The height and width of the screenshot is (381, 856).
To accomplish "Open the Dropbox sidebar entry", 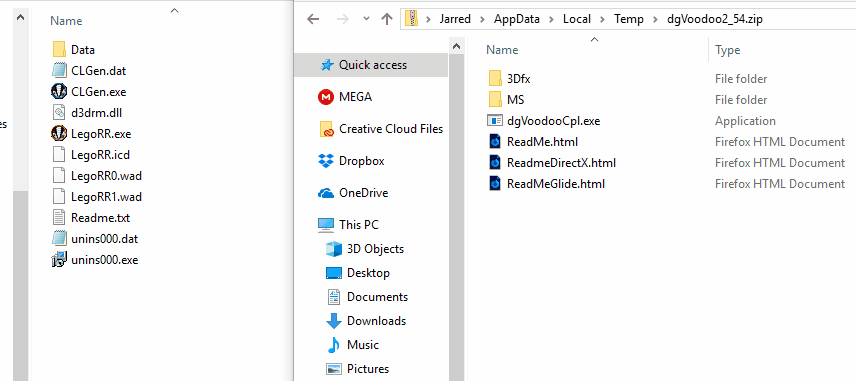I will coord(351,161).
